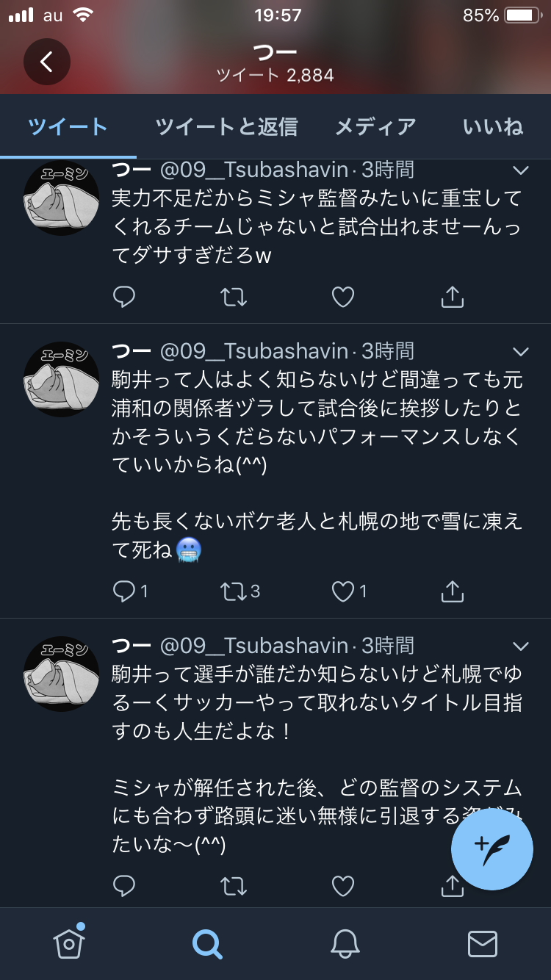
Task: Switch to the いいね tab
Action: (493, 127)
